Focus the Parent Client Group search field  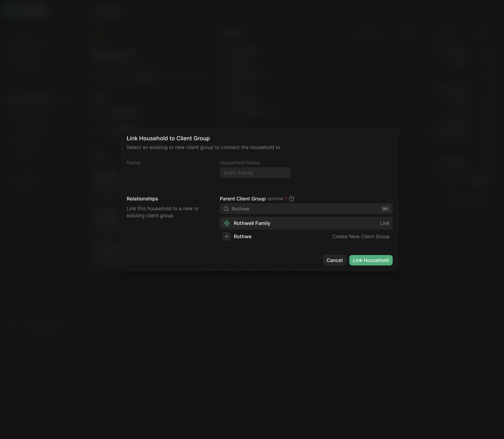(x=306, y=209)
